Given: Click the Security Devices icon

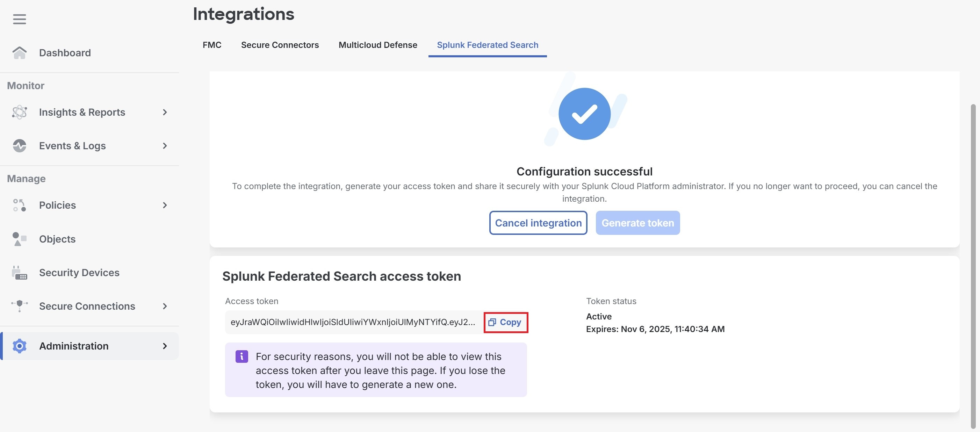Looking at the screenshot, I should click(x=20, y=273).
